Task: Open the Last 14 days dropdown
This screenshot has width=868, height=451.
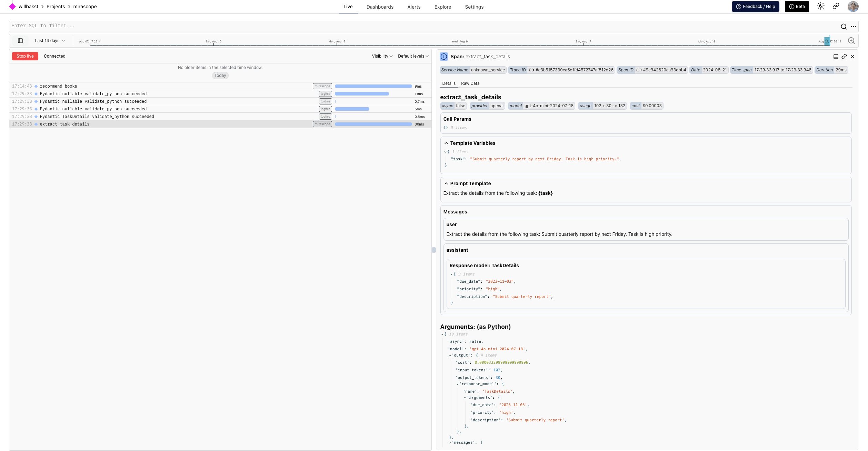Action: (x=50, y=41)
